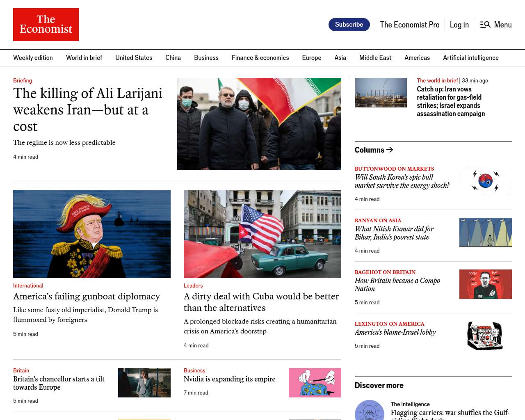Open the Menu search icon
The height and width of the screenshot is (420, 525).
pyautogui.click(x=485, y=25)
